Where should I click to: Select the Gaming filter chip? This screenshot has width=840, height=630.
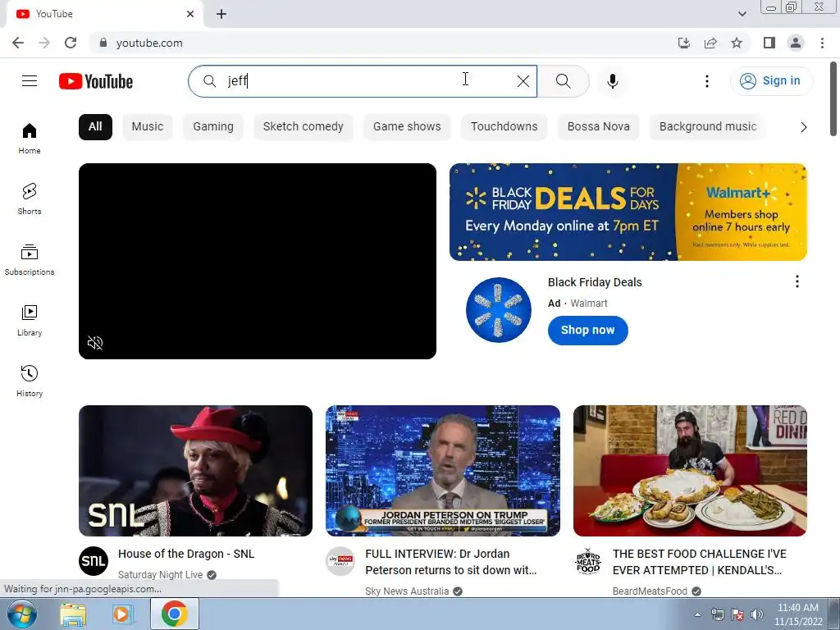tap(213, 127)
